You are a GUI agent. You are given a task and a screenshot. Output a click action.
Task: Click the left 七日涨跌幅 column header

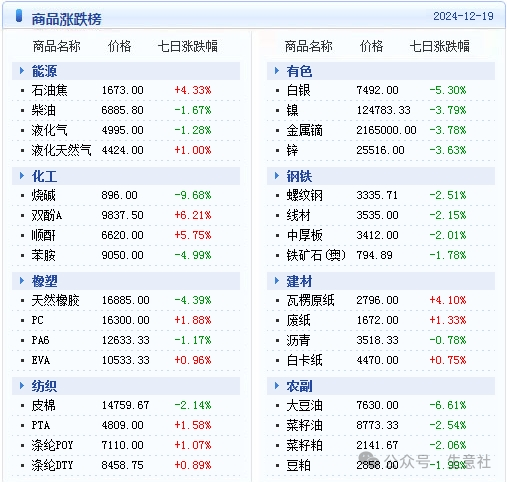(x=187, y=46)
